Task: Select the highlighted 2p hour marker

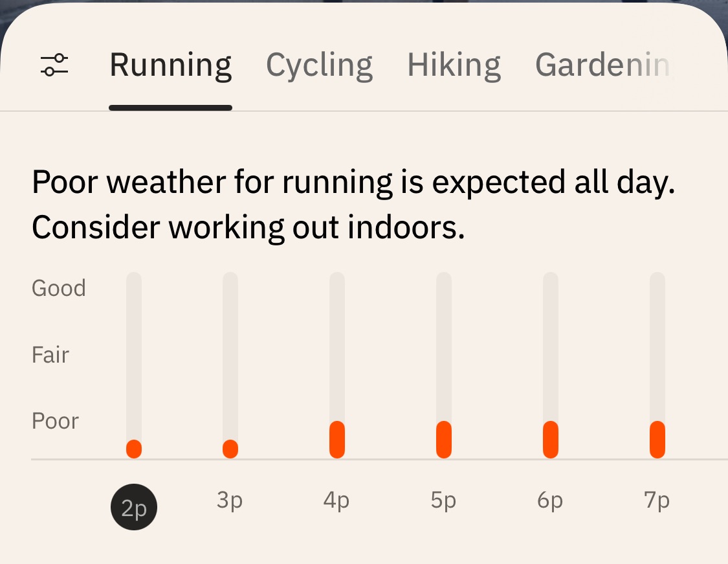Action: coord(134,507)
